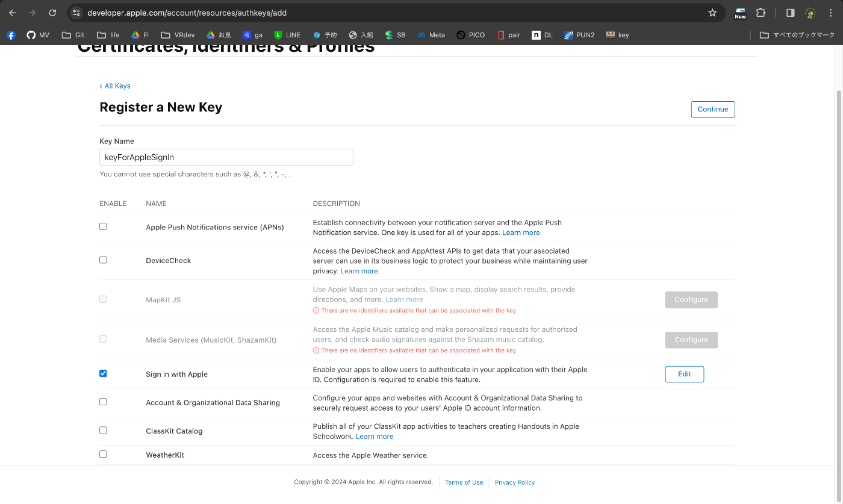Open the SB bookmark

click(x=395, y=35)
